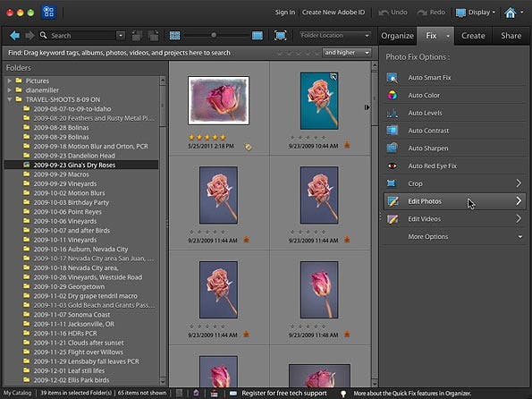The height and width of the screenshot is (399, 532).
Task: Open the 2009-11-07 Sonoma Coast folder
Action: [72, 314]
